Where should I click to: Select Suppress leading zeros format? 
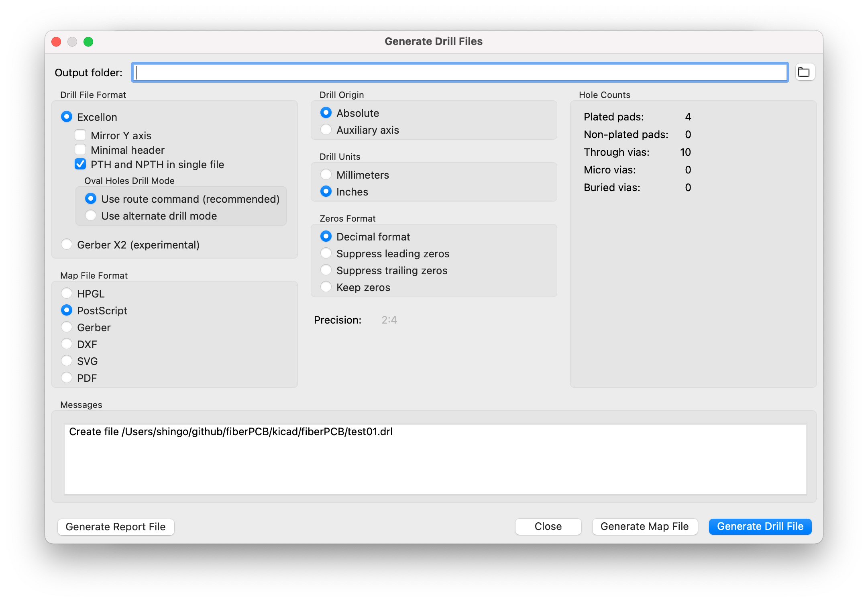click(x=326, y=253)
